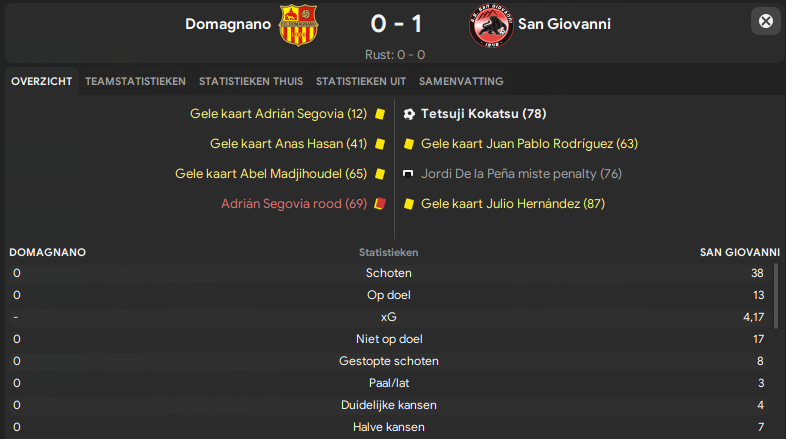786x439 pixels.
Task: Open the Statistieken Thuis tab
Action: pos(251,81)
